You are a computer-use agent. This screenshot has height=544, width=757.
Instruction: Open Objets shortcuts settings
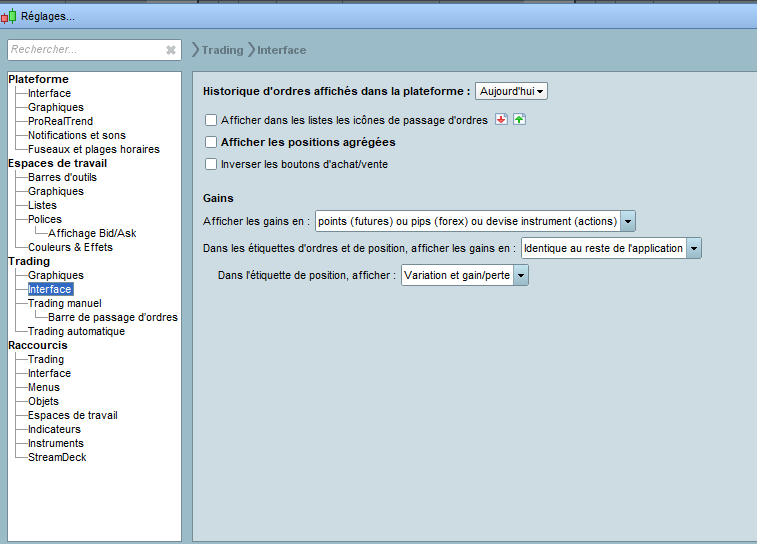click(43, 401)
